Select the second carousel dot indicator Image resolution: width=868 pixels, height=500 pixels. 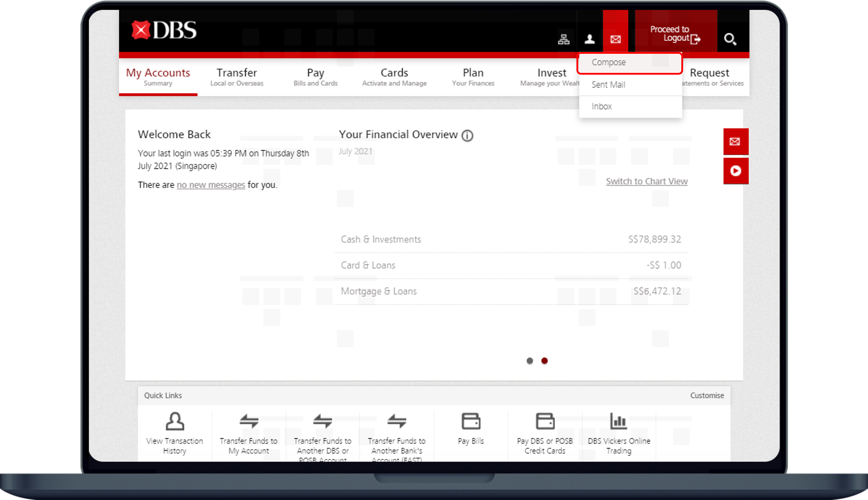(544, 361)
